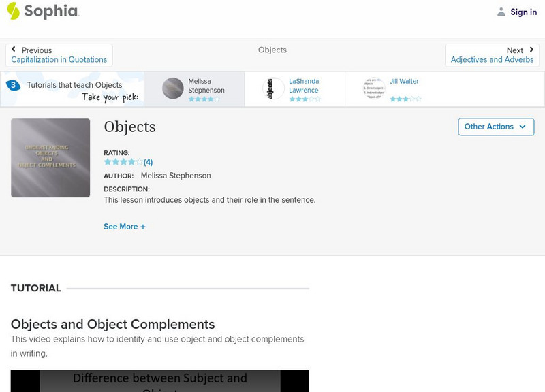
Task: Click LaShanda Lawrence's objects avatar thumbnail
Action: point(273,88)
